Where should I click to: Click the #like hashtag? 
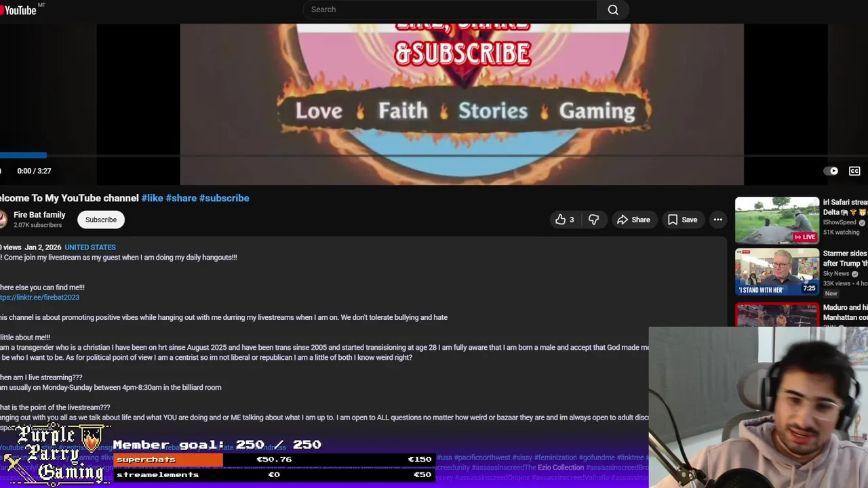[x=152, y=198]
